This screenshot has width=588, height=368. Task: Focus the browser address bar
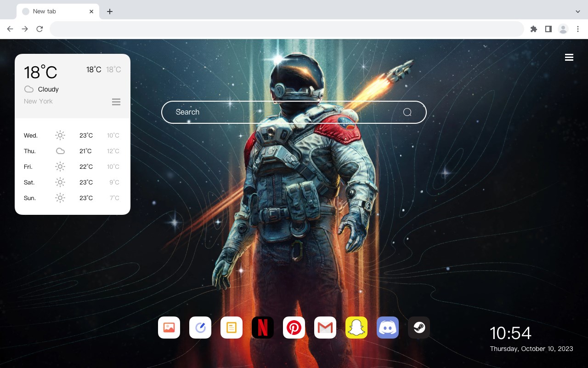[x=287, y=29]
